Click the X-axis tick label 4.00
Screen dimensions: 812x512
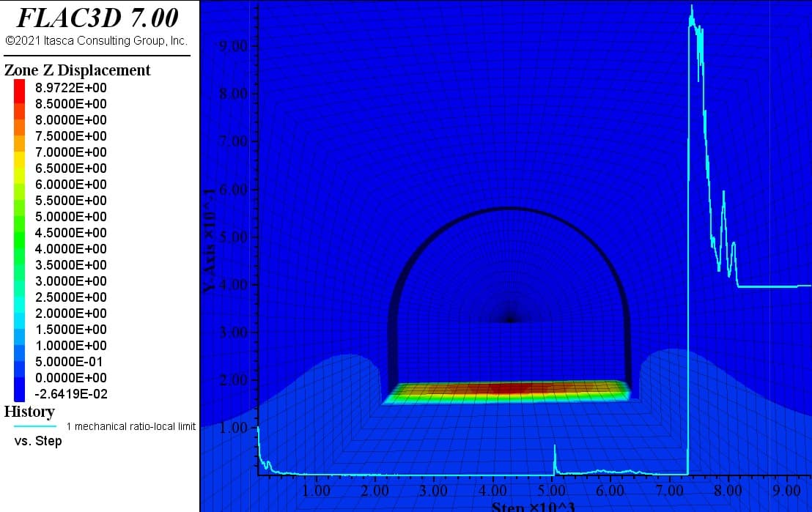[492, 490]
